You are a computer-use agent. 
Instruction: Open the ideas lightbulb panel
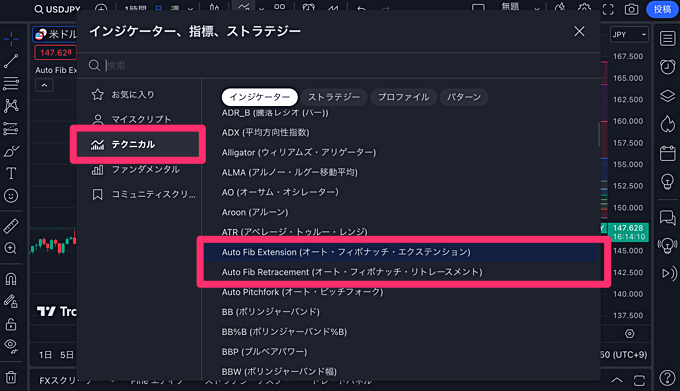(667, 181)
